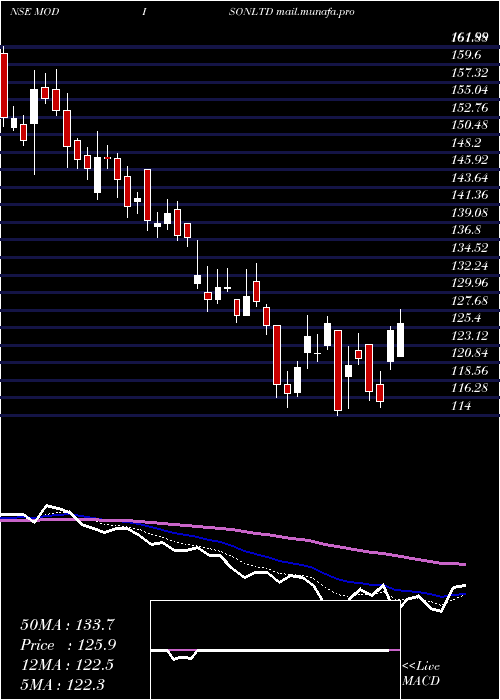Viewport: 500px width, 700px height.
Task: Click the 123.12 price axis label
Action: pyautogui.click(x=471, y=336)
